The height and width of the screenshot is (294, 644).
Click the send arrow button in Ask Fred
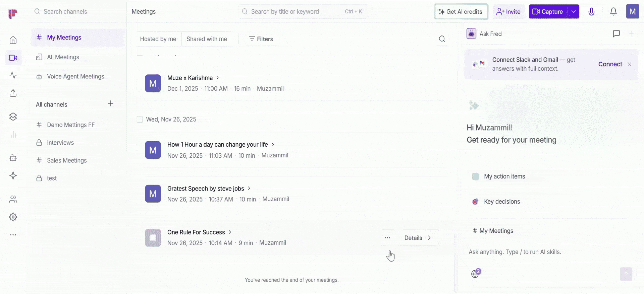click(x=626, y=274)
